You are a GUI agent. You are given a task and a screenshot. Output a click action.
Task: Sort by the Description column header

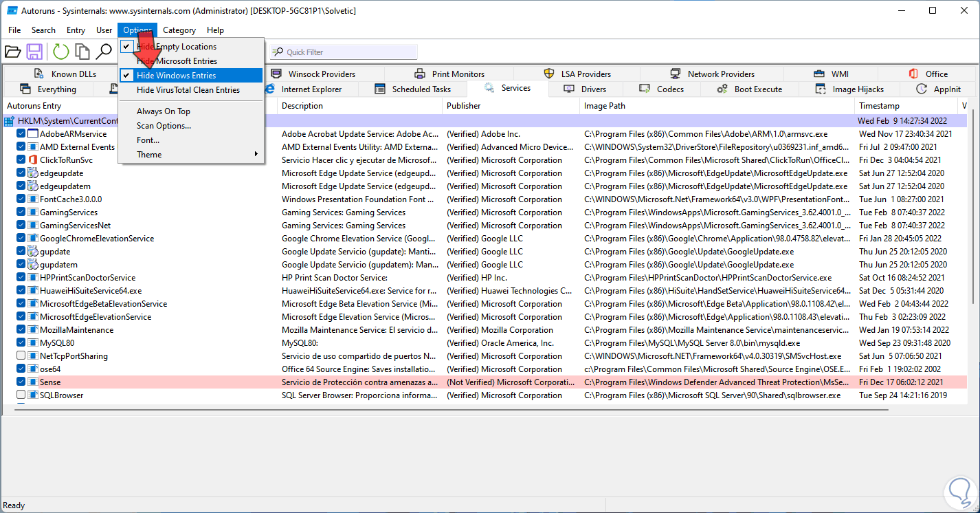pos(360,106)
